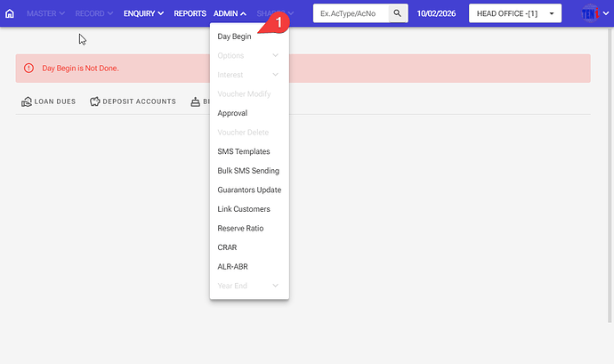Screen dimensions: 614x364
Task: Click the search magnifier icon
Action: pos(398,14)
